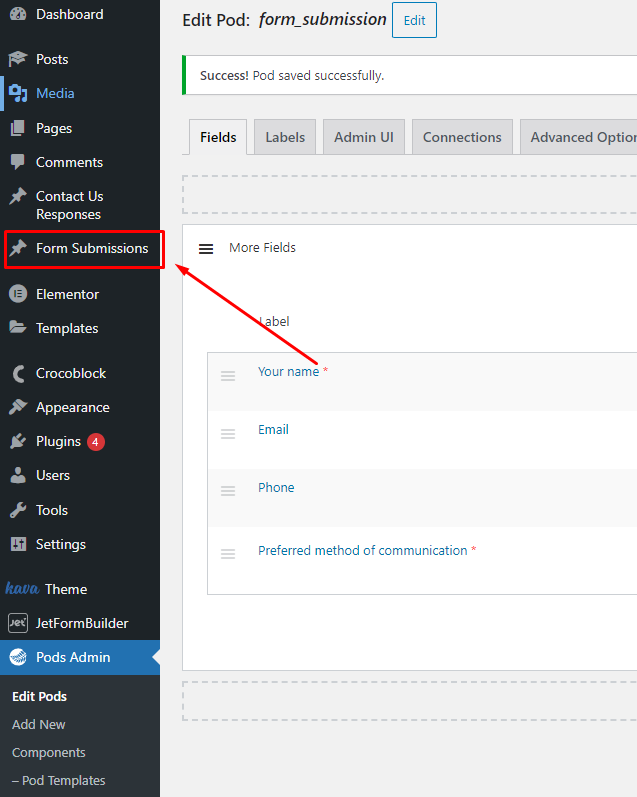Open the Labels tab
The height and width of the screenshot is (797, 637).
click(x=285, y=137)
